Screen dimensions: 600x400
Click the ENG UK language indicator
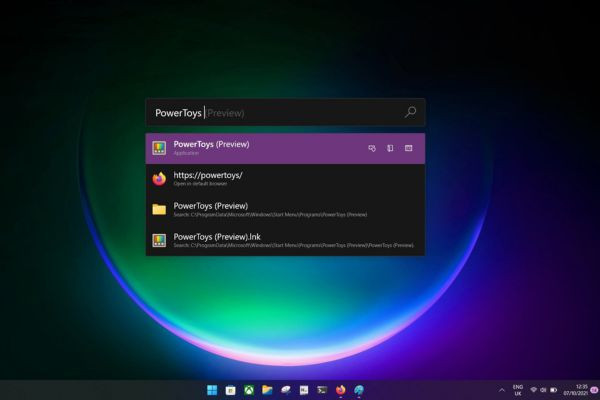click(518, 390)
